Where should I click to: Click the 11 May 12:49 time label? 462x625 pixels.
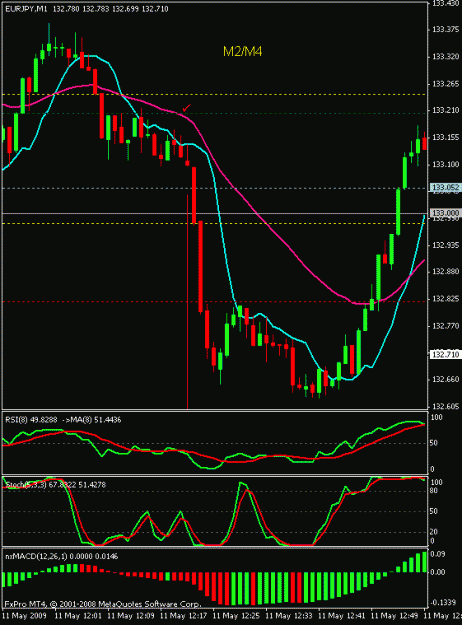click(x=394, y=615)
